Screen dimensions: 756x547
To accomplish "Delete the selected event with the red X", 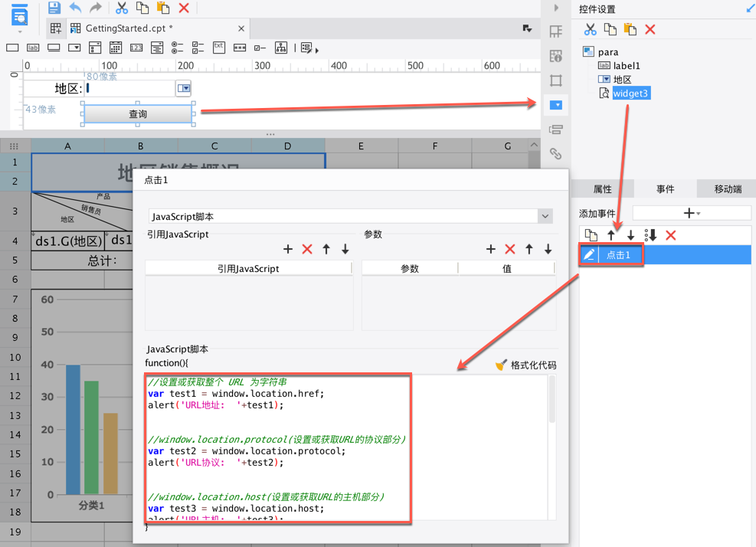I will point(671,235).
